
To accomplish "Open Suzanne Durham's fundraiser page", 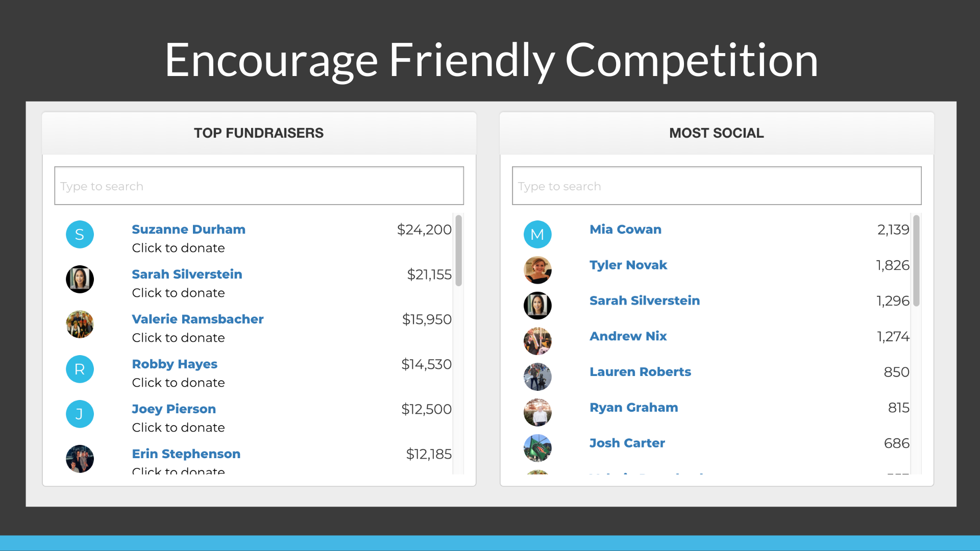I will (188, 230).
